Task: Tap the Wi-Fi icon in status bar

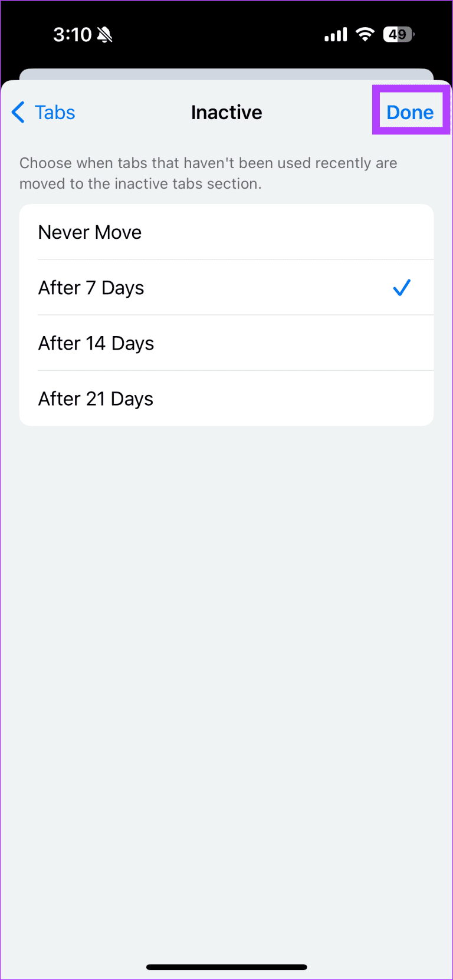Action: pyautogui.click(x=365, y=34)
